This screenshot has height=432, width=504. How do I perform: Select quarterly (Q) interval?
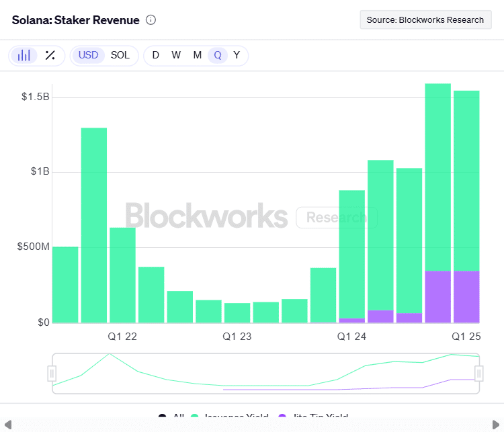tap(217, 55)
